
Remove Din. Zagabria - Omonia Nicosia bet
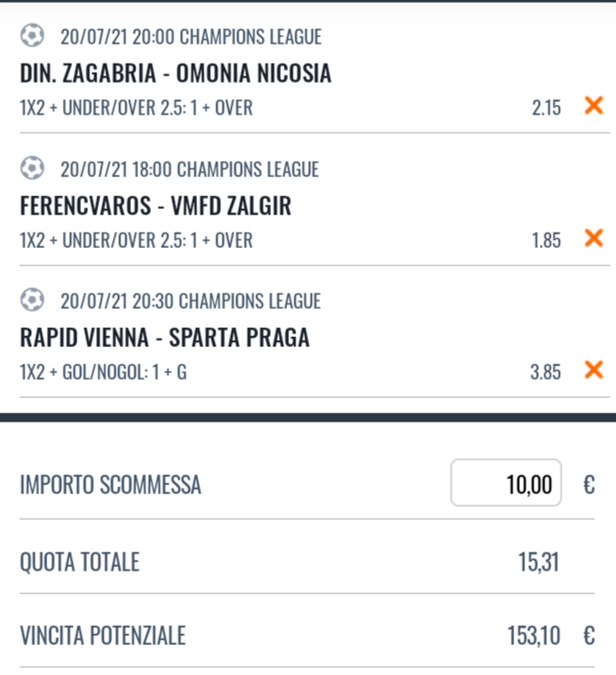[593, 105]
